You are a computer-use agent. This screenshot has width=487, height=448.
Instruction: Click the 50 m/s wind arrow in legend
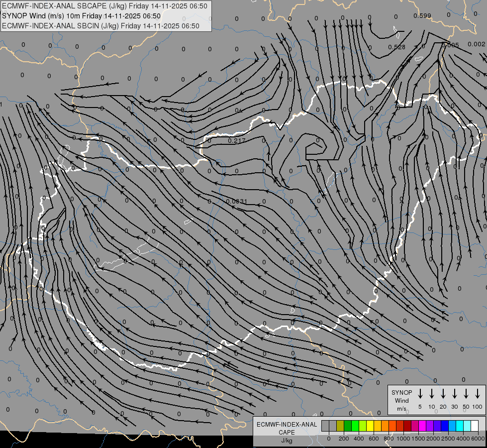click(x=466, y=394)
